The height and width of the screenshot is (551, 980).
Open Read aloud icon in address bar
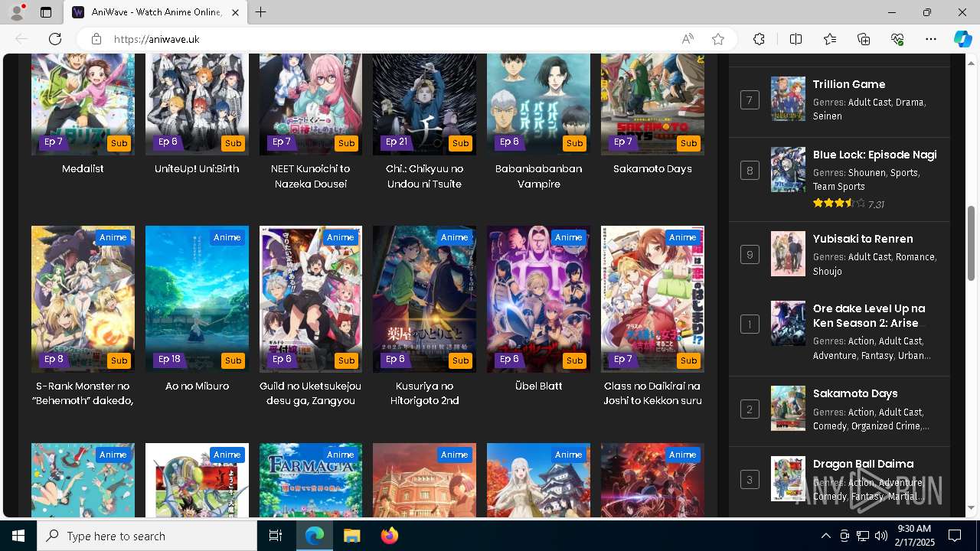pos(688,39)
